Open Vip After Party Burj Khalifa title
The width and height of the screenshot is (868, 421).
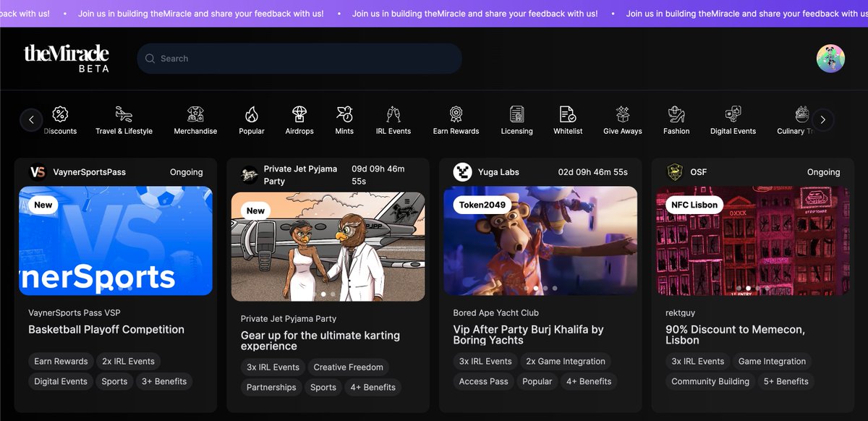coord(528,335)
